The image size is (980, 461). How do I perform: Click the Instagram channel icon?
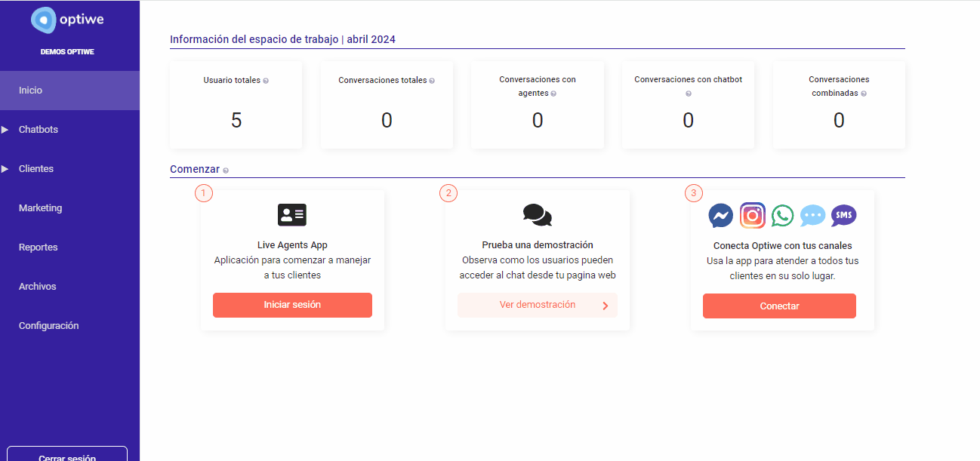pyautogui.click(x=752, y=216)
